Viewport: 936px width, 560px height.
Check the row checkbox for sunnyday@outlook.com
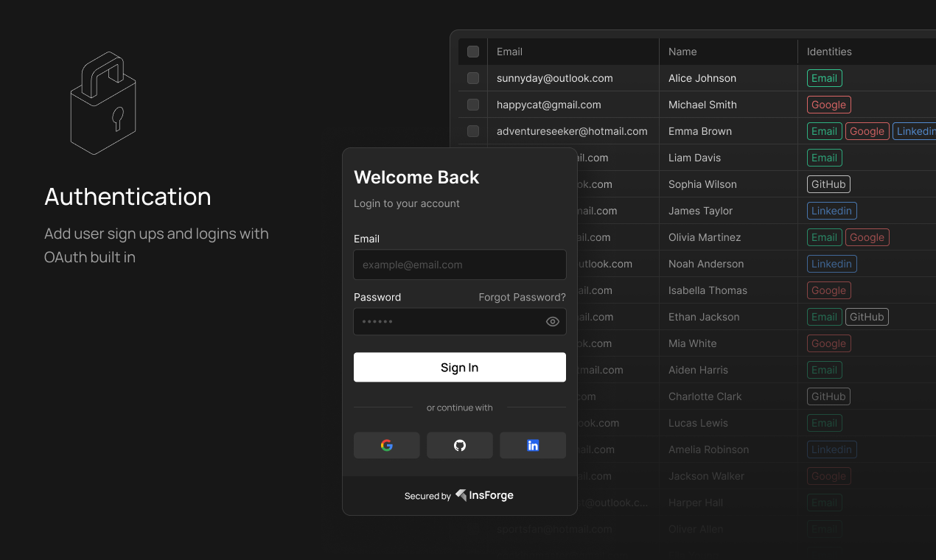pos(472,78)
